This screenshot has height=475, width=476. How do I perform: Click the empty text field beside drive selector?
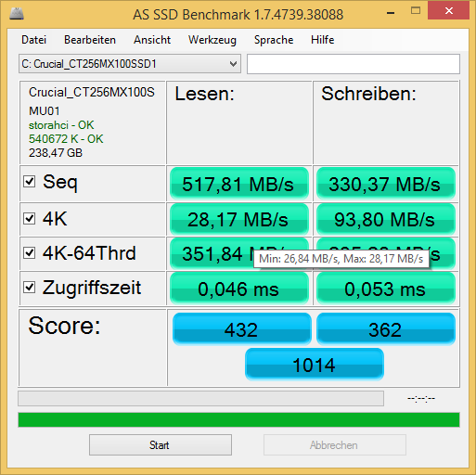pos(354,64)
